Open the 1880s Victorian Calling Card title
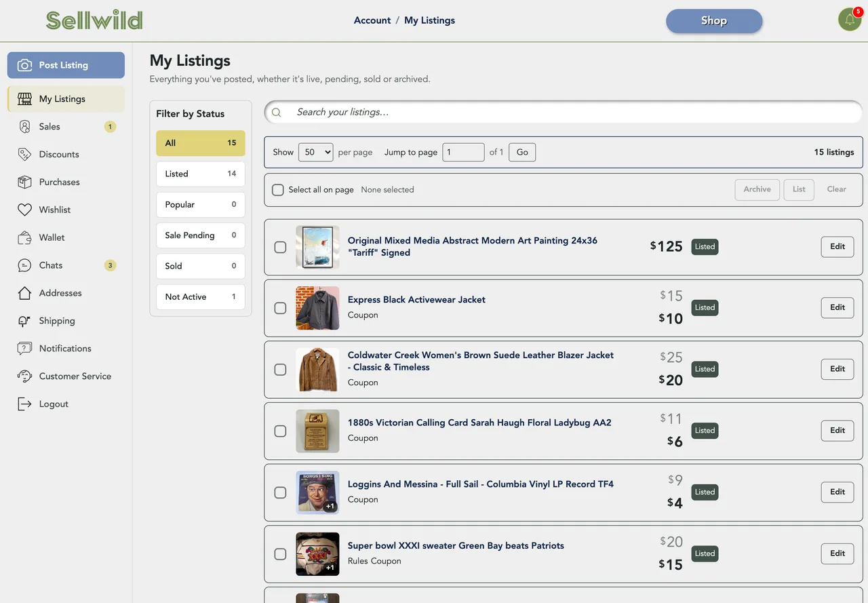The width and height of the screenshot is (868, 603). click(x=479, y=423)
